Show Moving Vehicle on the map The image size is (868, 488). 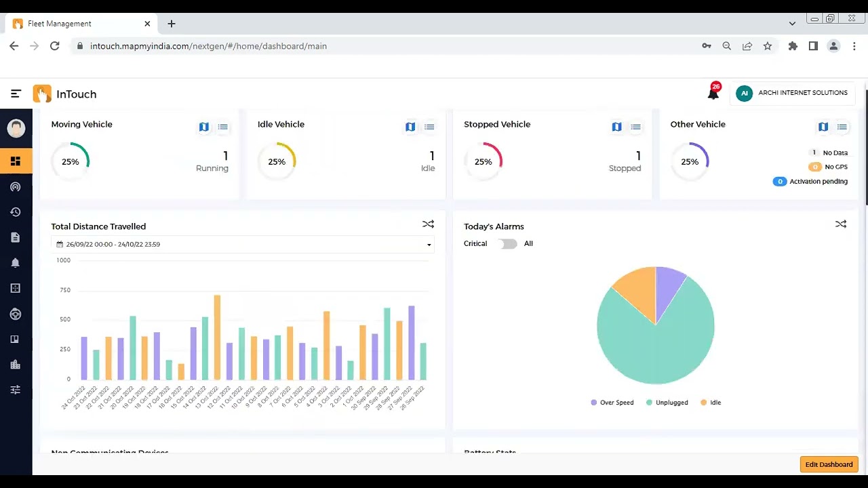coord(204,127)
